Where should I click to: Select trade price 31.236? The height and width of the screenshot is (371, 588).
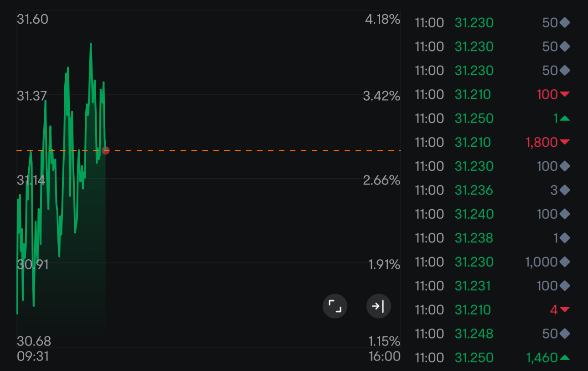(x=474, y=190)
